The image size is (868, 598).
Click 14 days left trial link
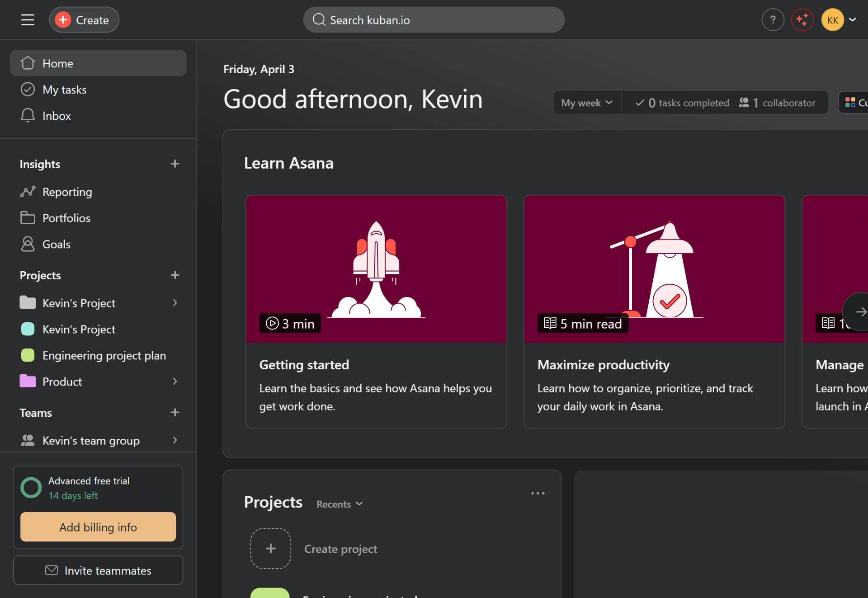click(73, 495)
